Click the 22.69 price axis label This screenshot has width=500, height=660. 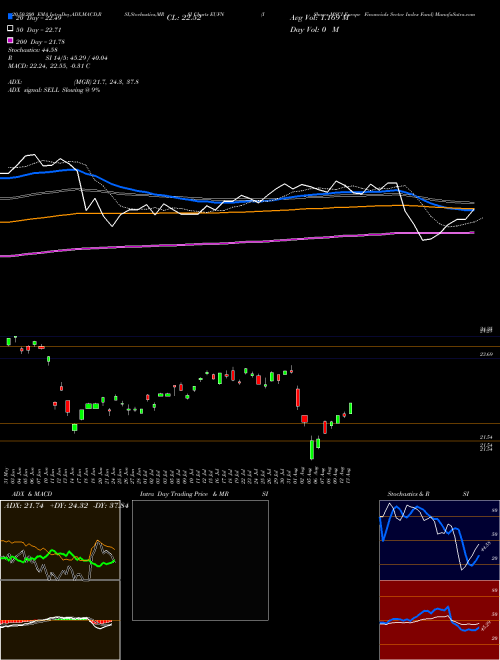[486, 355]
